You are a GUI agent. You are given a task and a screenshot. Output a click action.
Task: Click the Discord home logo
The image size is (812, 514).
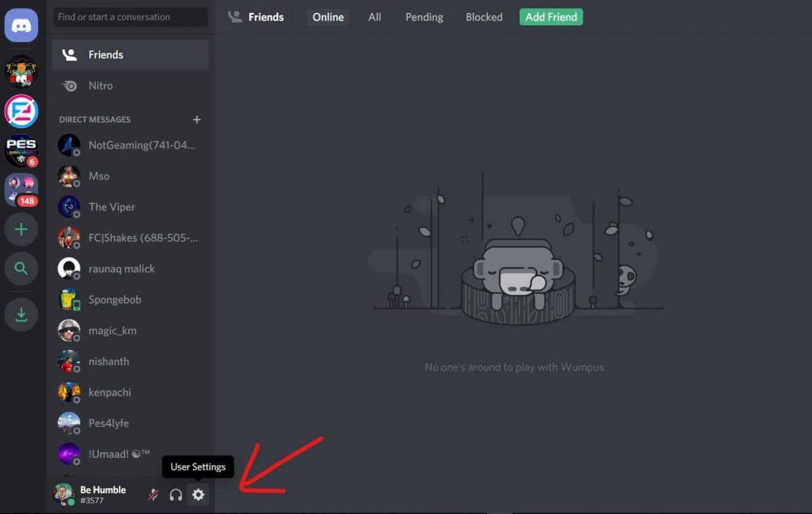click(x=21, y=25)
